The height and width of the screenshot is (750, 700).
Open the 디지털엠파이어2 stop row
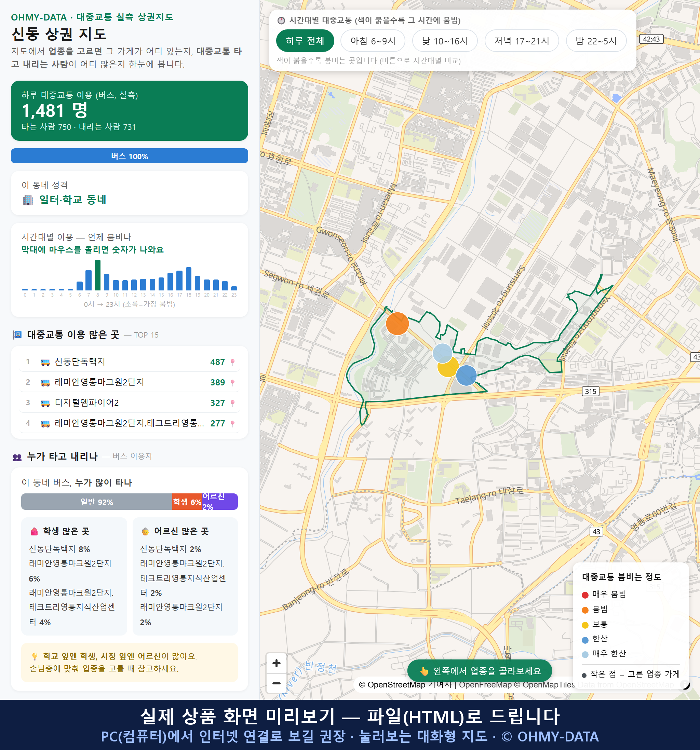coord(130,403)
